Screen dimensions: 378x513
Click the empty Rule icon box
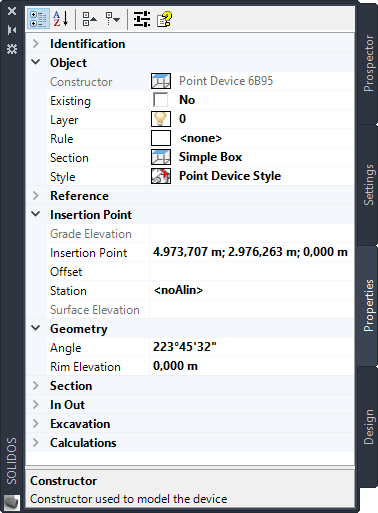[161, 138]
